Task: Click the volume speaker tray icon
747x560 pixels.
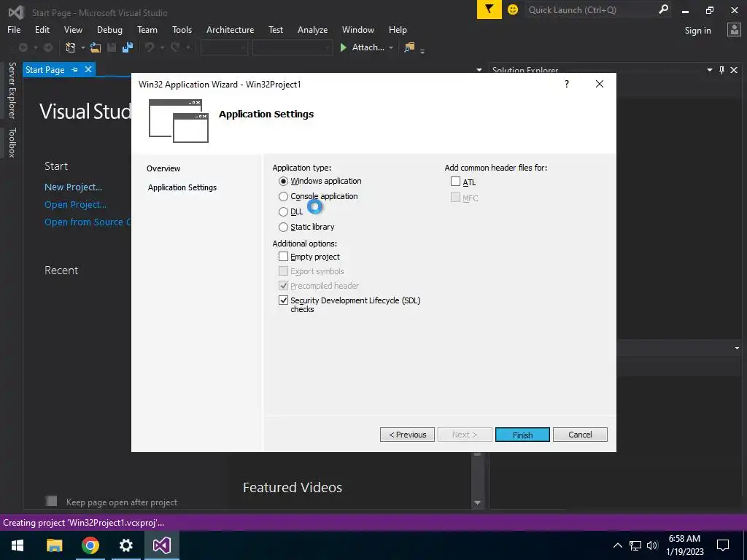Action: (652, 545)
